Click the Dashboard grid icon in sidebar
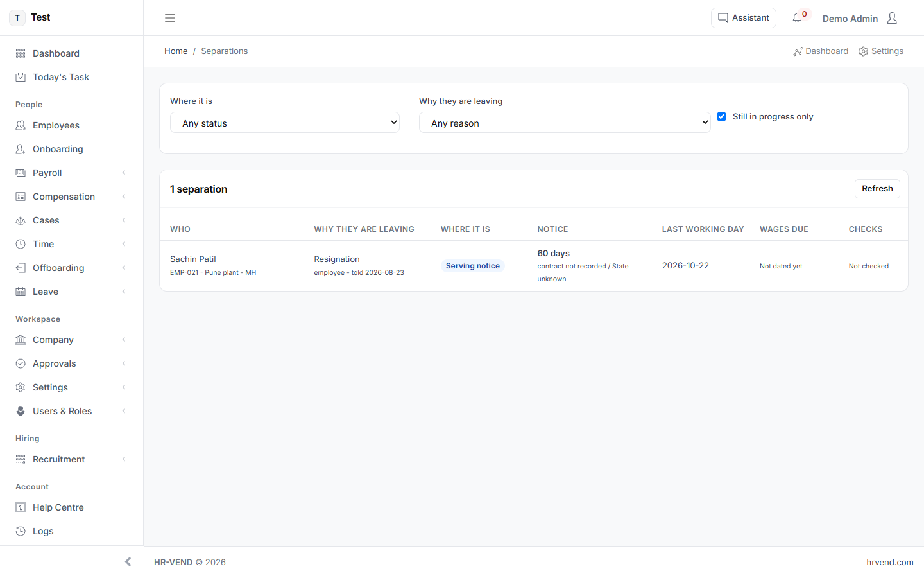924x578 pixels. pos(21,53)
